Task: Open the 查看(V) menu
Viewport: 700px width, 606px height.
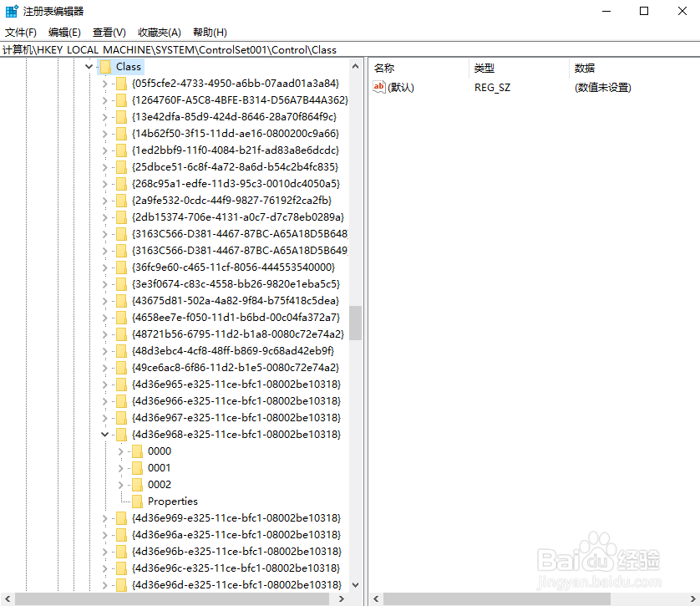Action: [109, 33]
